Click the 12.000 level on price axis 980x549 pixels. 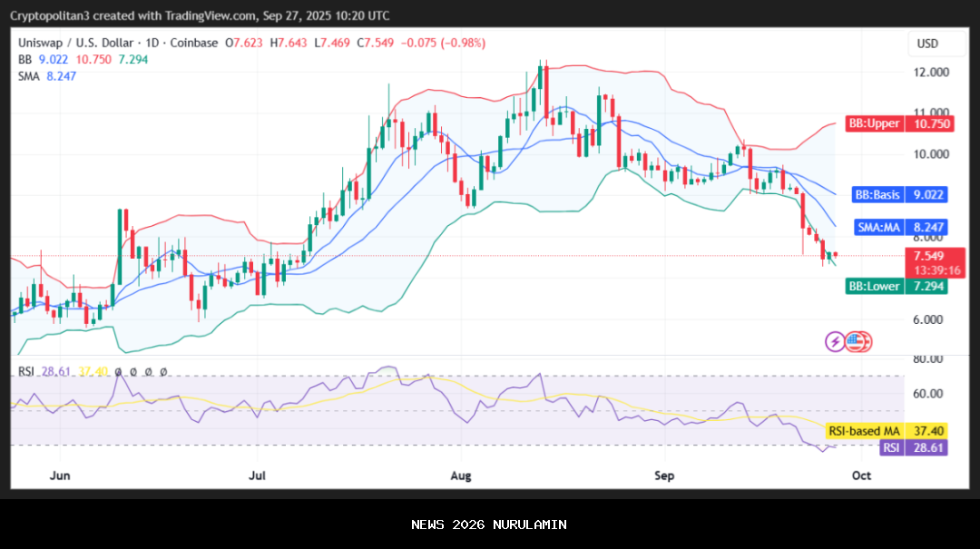932,73
